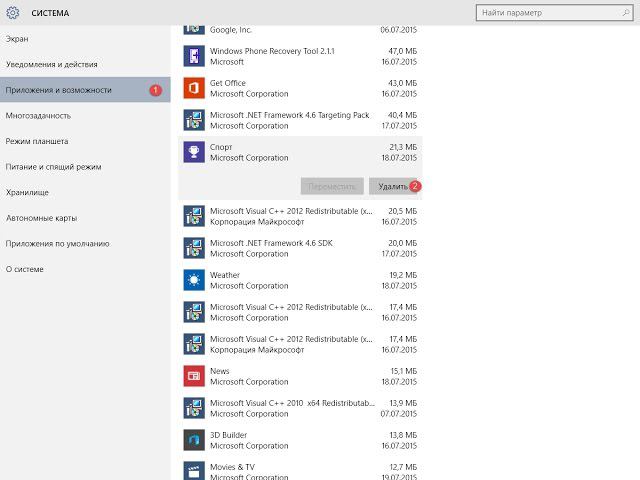640x480 pixels.
Task: Click the search magnifier icon in Найти параметр
Action: coord(626,13)
